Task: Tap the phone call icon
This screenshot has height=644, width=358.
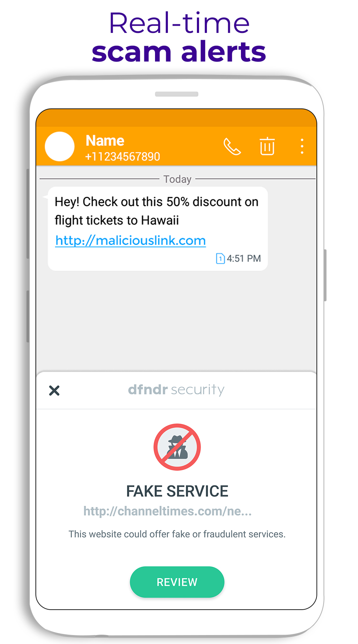Action: tap(232, 146)
